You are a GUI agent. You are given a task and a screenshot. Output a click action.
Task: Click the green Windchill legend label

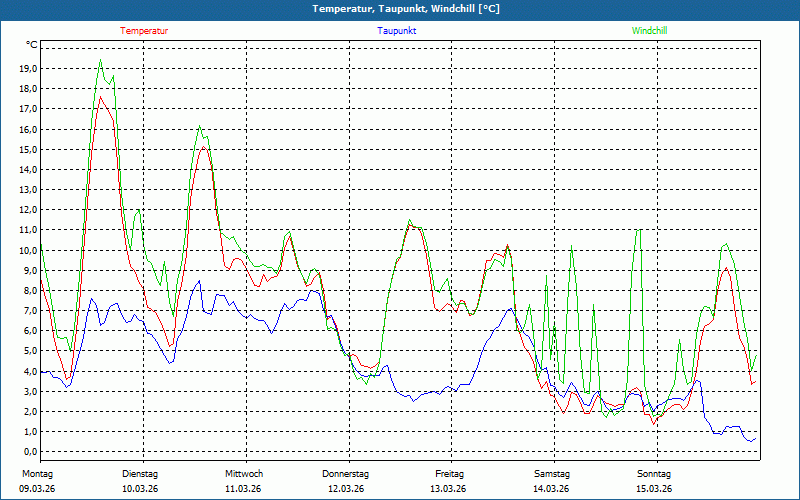649,31
